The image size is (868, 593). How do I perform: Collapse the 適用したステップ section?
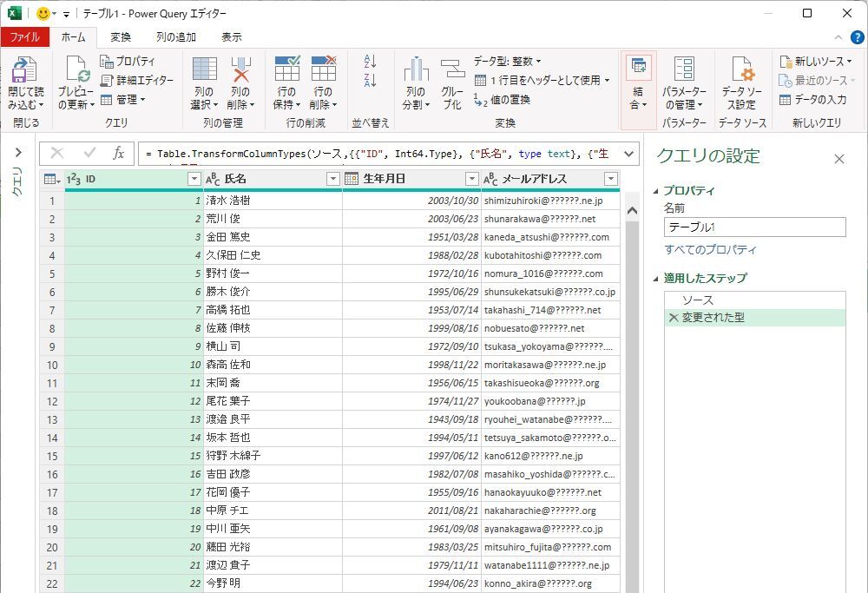pos(656,279)
